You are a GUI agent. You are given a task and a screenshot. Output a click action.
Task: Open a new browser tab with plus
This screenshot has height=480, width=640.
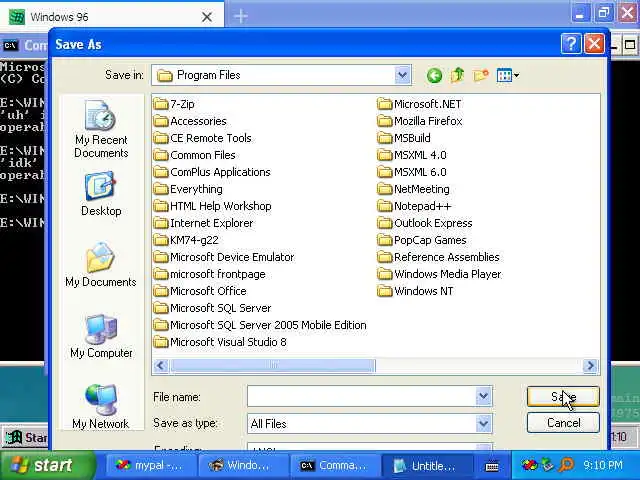pyautogui.click(x=241, y=16)
